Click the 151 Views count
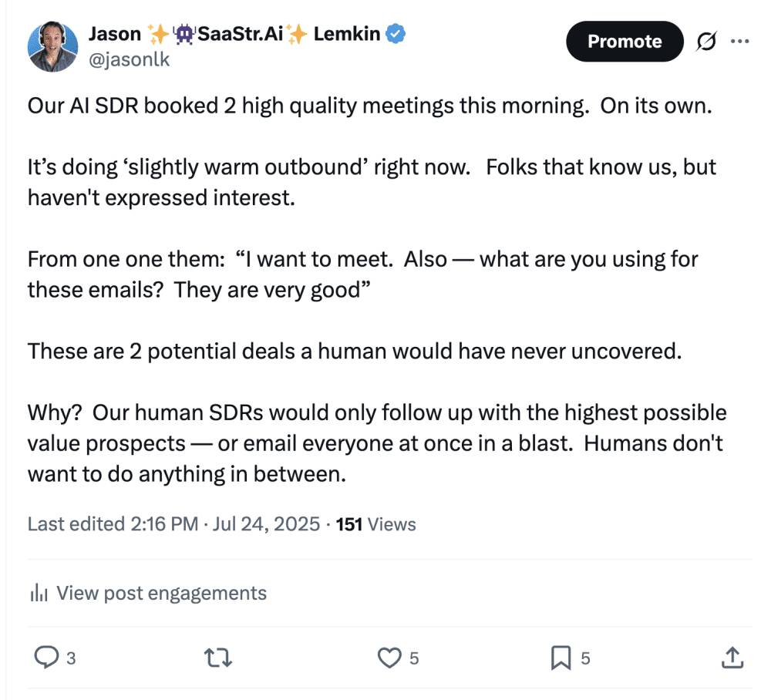 [376, 524]
